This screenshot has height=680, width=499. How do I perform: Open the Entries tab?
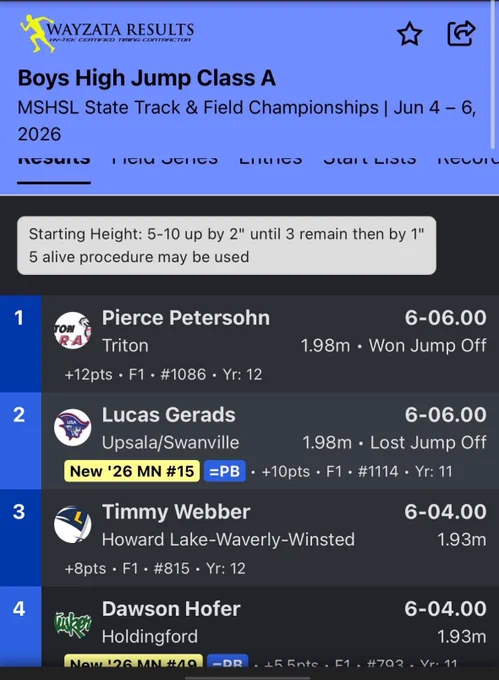(271, 160)
